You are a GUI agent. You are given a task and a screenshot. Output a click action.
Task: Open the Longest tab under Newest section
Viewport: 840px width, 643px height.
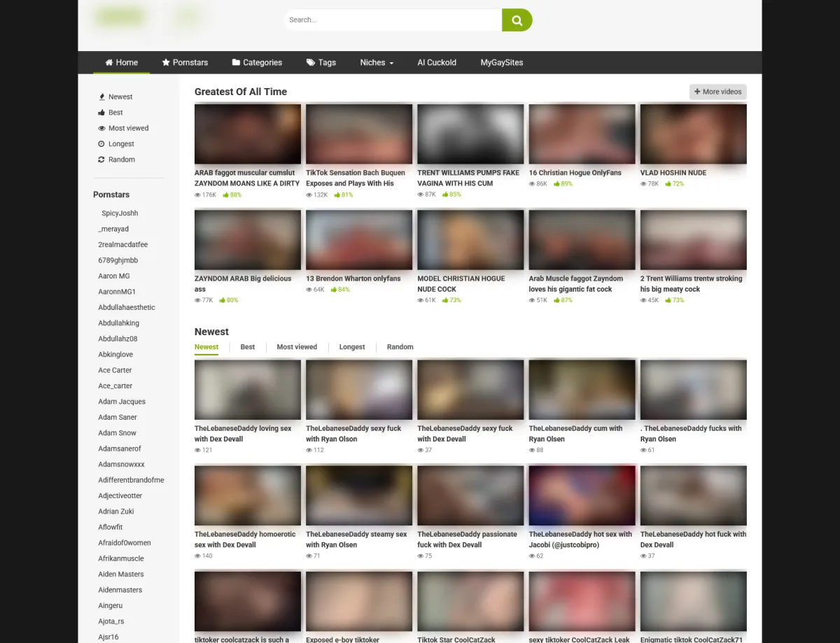(352, 347)
